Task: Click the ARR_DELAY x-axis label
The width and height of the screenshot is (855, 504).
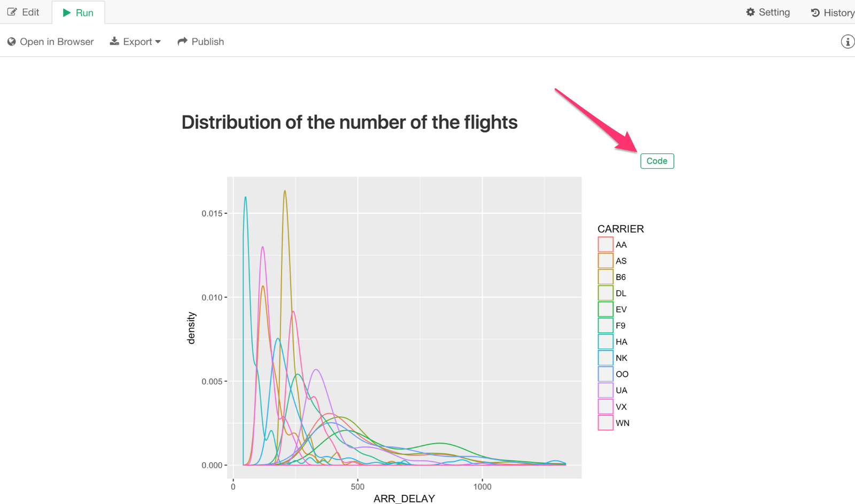Action: [x=404, y=498]
